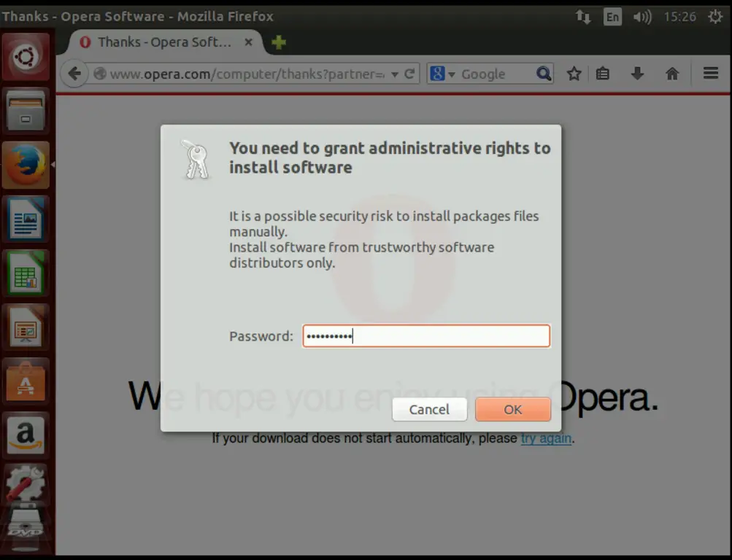732x560 pixels.
Task: Close the Thanks - Opera tab
Action: [249, 42]
